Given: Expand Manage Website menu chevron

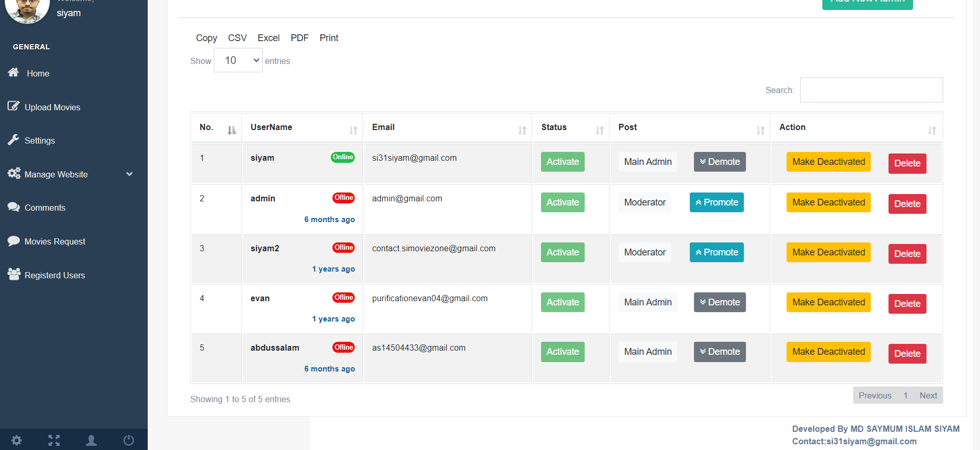Looking at the screenshot, I should pyautogui.click(x=130, y=174).
